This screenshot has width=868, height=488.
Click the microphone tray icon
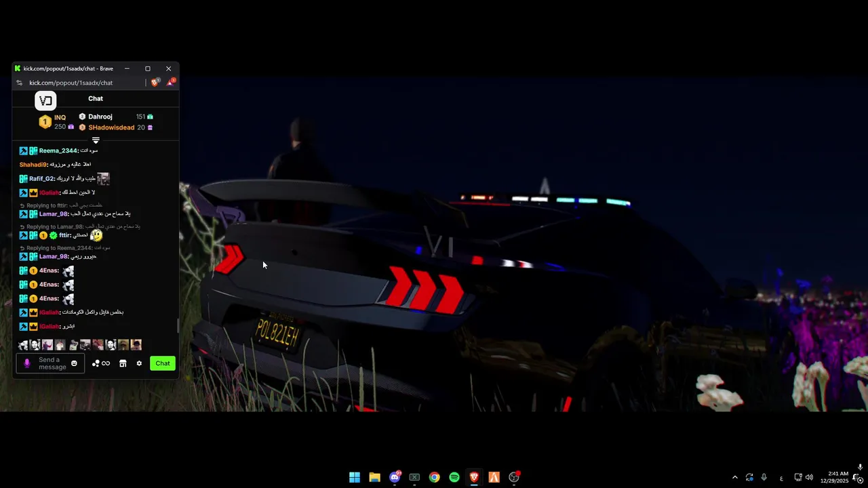click(x=764, y=478)
